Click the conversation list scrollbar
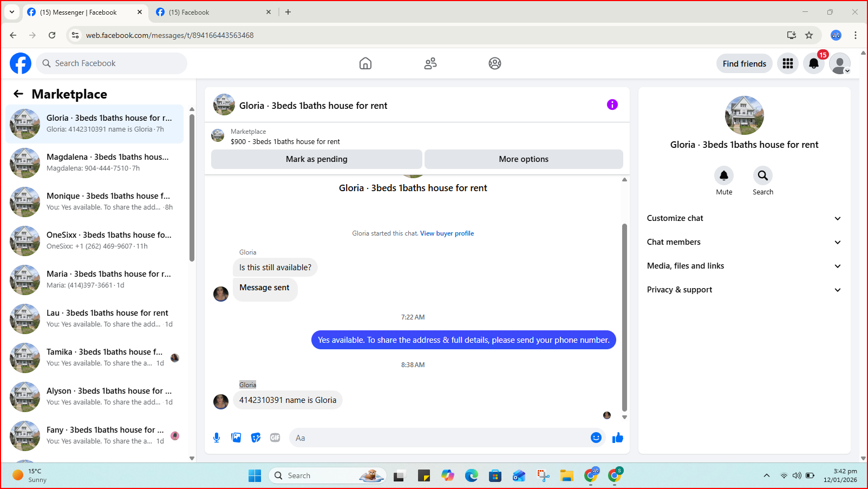The height and width of the screenshot is (489, 868). tap(192, 187)
